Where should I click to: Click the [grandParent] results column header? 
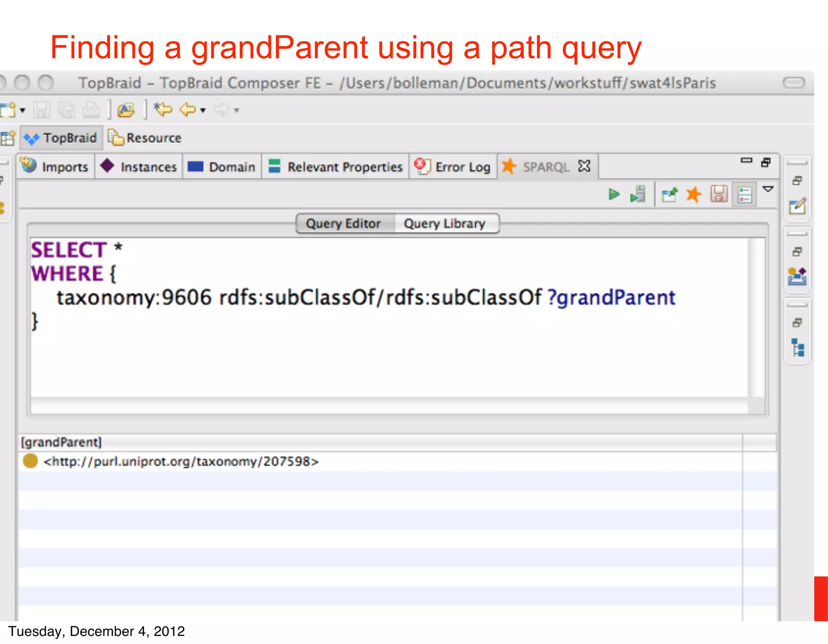coord(380,442)
